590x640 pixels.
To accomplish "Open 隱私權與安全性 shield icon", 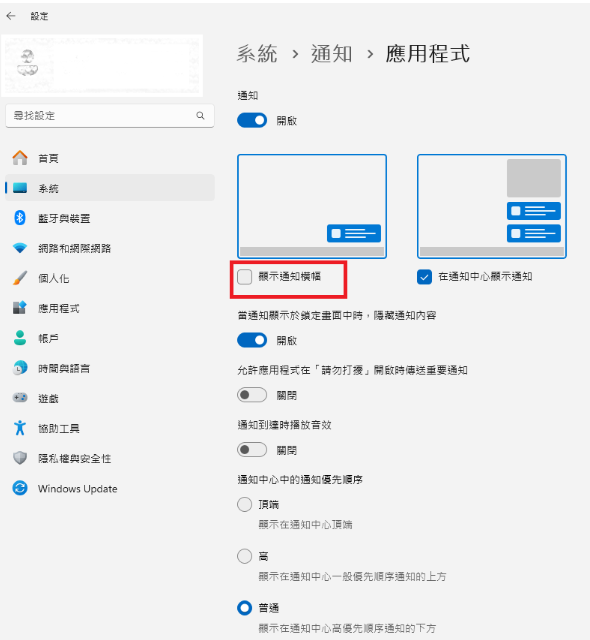I will click(x=20, y=458).
